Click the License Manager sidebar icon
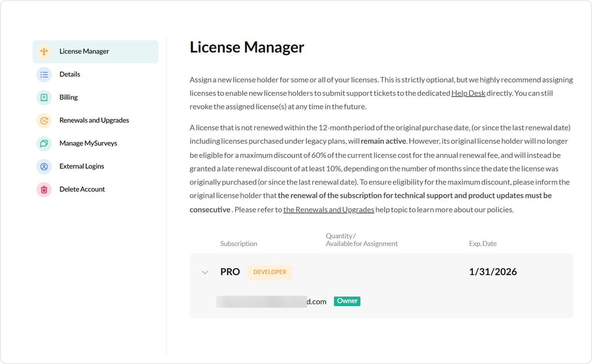Viewport: 592px width, 364px height. point(44,51)
